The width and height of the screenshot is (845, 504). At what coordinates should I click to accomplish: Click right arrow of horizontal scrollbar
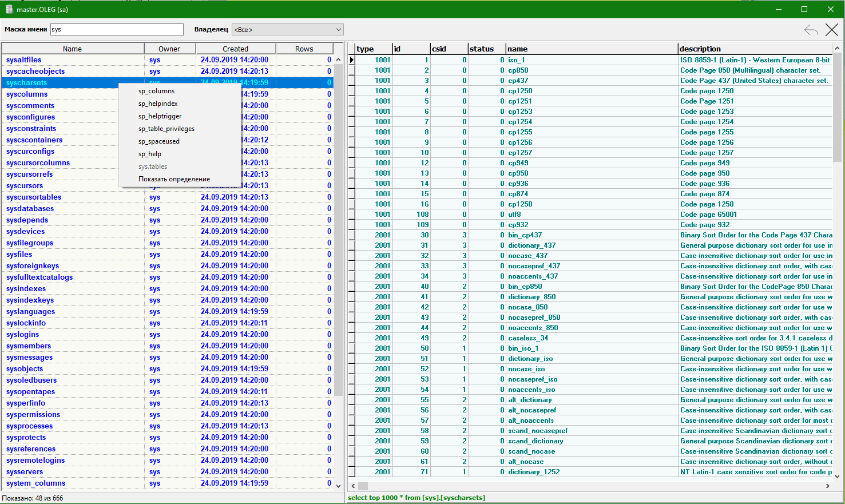click(x=827, y=486)
